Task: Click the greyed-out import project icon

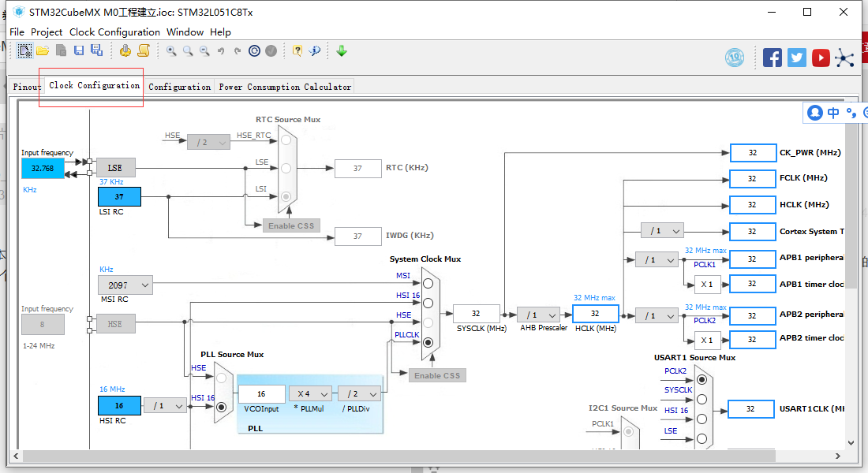Action: (x=61, y=51)
